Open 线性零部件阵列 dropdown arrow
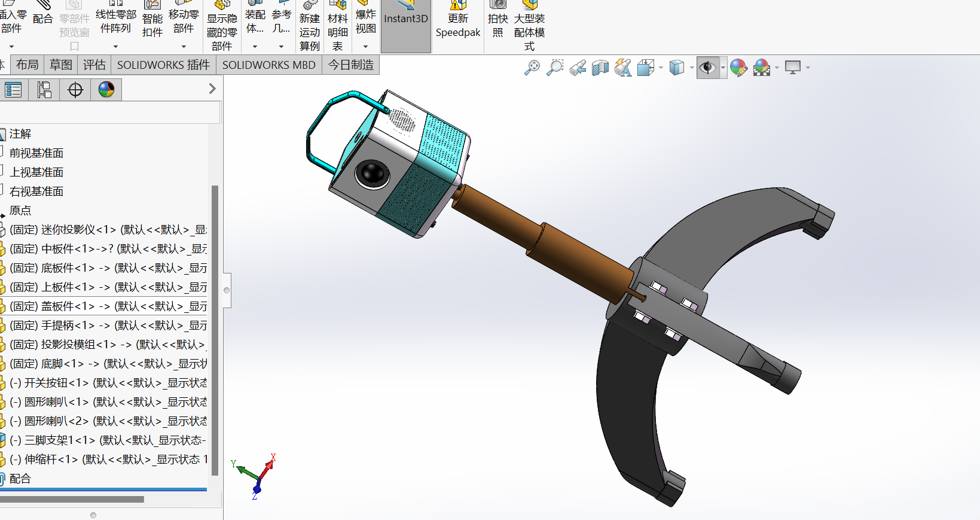 pos(116,47)
